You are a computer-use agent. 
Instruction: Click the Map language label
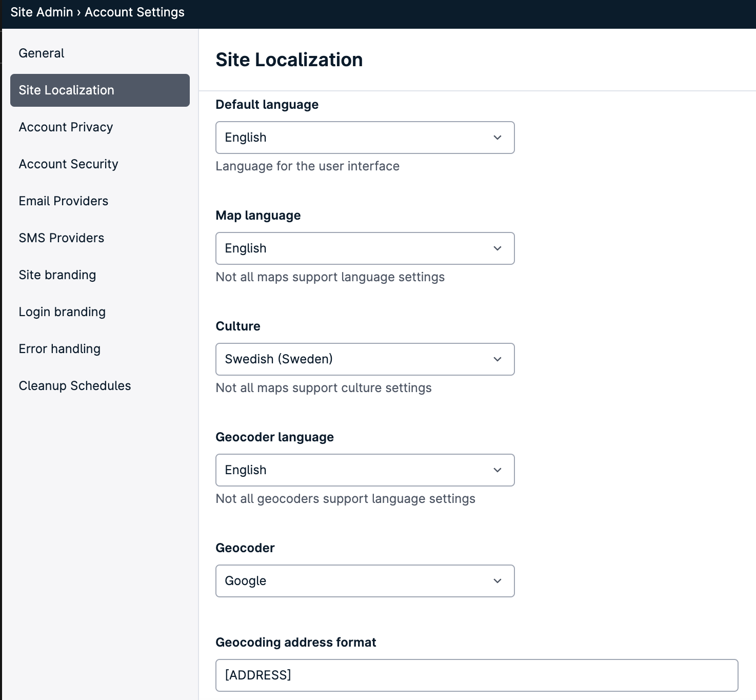[258, 216]
